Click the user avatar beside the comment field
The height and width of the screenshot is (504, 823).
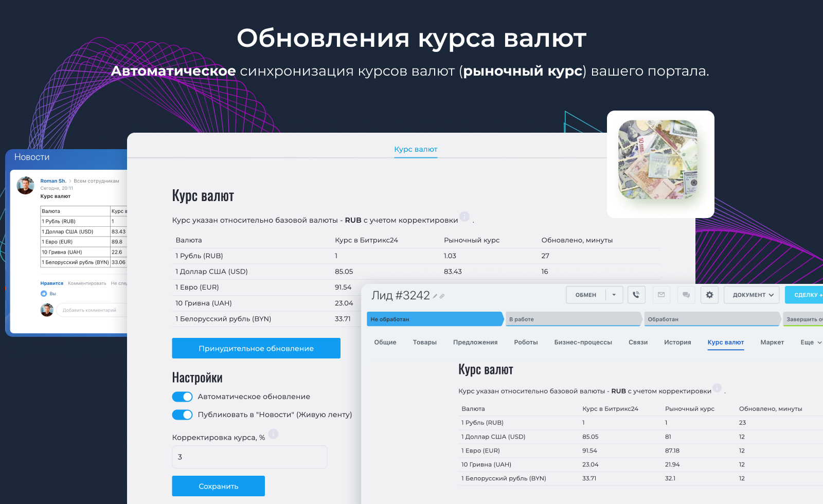point(47,310)
